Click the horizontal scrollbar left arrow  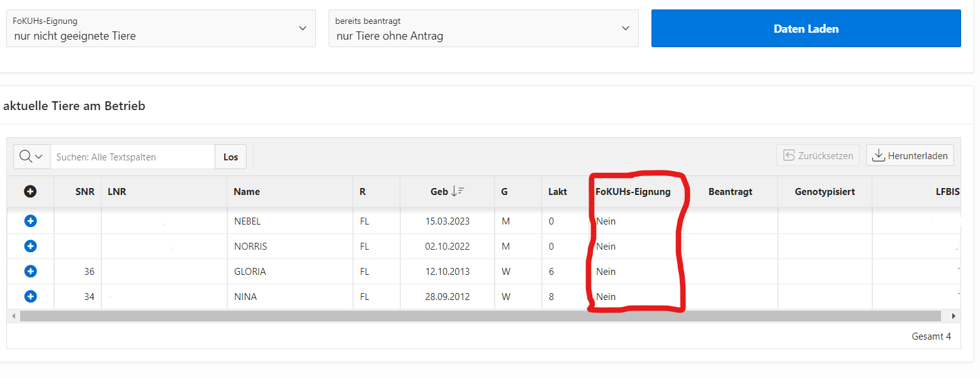[x=13, y=316]
